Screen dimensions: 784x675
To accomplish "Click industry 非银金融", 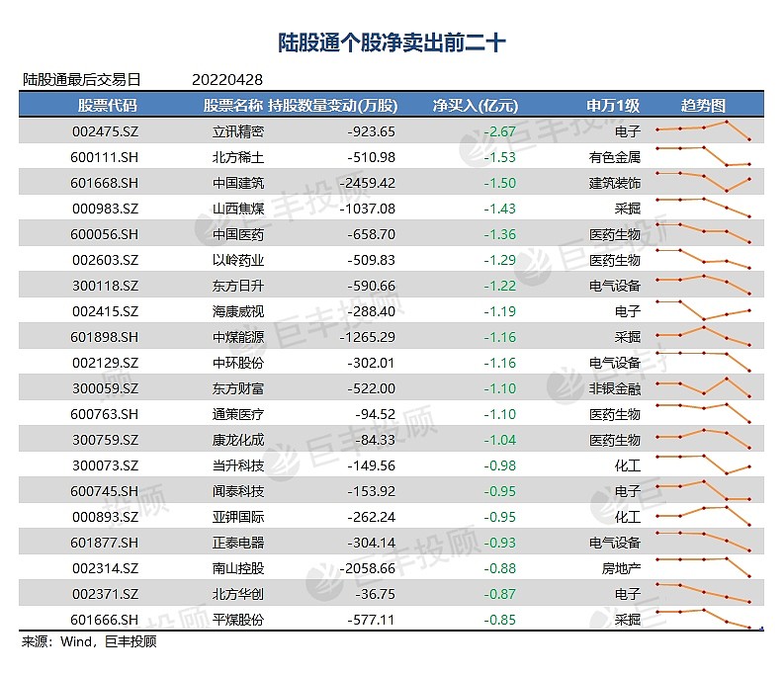I will [615, 388].
